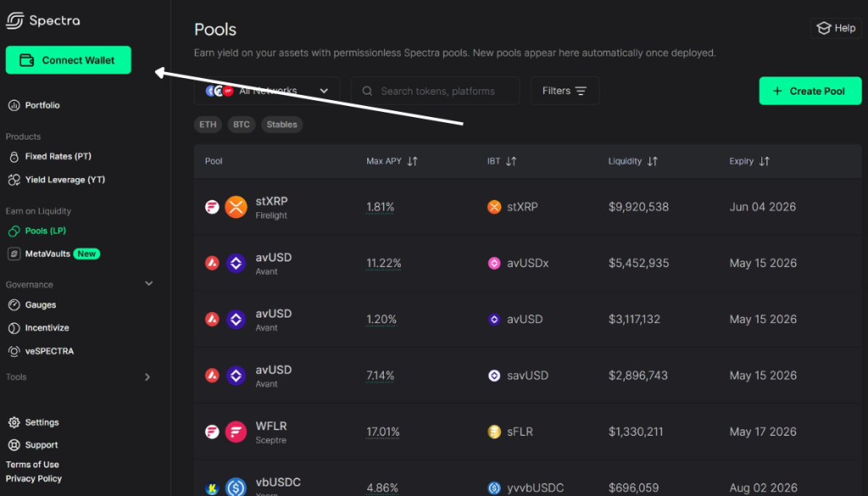Click the Support icon

click(x=14, y=444)
